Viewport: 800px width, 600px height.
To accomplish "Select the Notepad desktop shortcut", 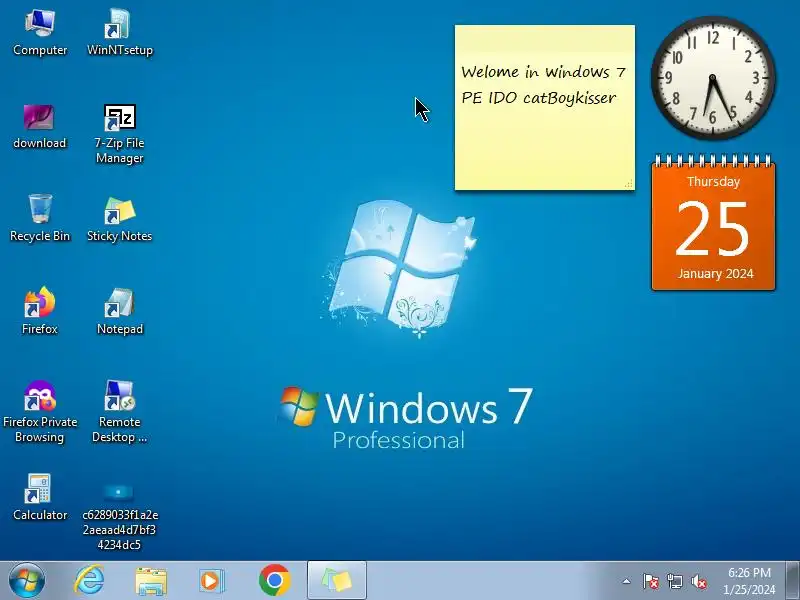I will click(119, 311).
